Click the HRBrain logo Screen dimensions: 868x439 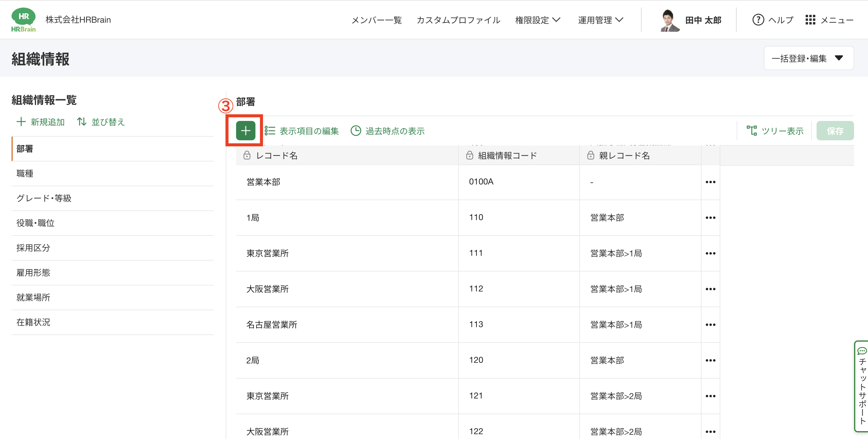[x=23, y=20]
